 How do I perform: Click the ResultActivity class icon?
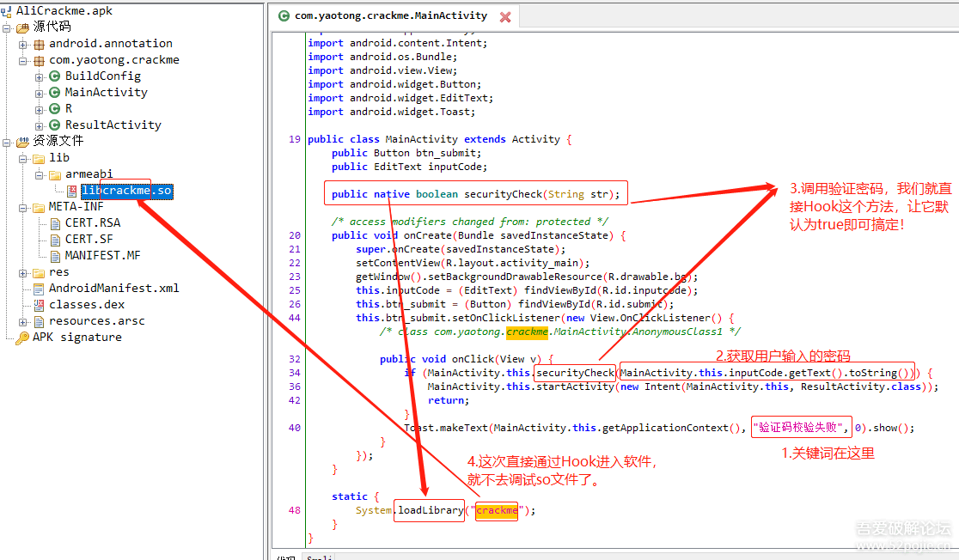54,125
